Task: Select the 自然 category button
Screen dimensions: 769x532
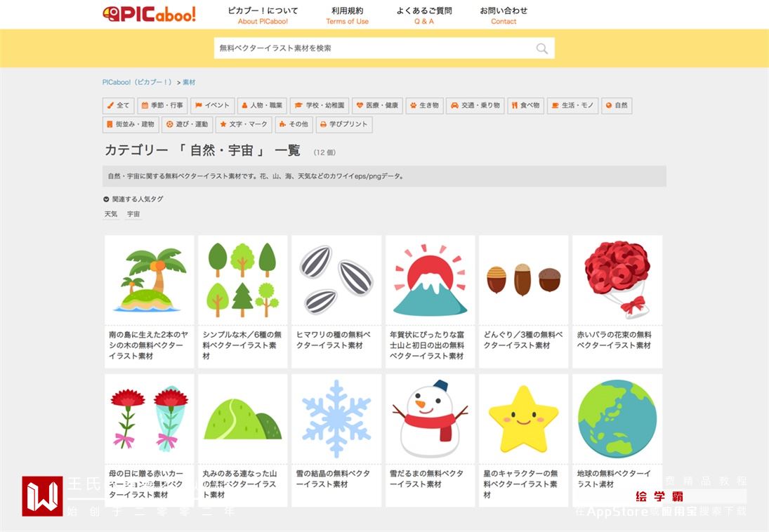Action: 617,105
